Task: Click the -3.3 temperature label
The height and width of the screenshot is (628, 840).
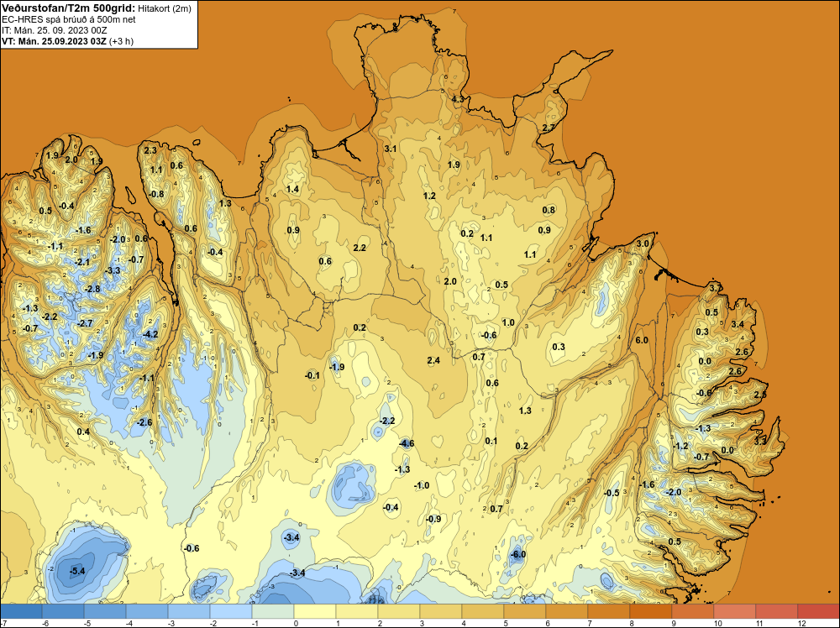Action: coord(113,271)
